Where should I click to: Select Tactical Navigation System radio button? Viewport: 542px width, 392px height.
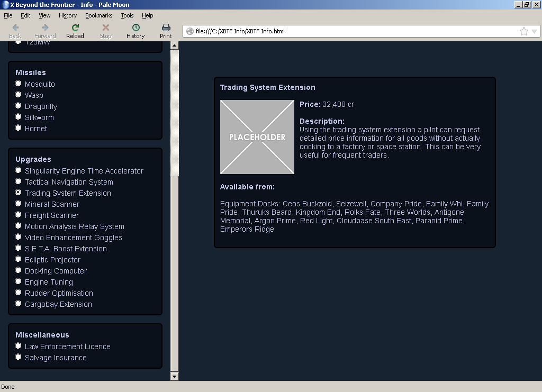[19, 181]
